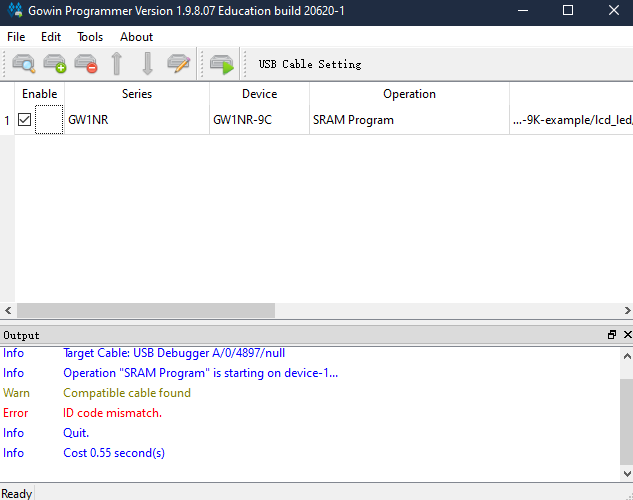Open the Tools menu

coord(90,37)
